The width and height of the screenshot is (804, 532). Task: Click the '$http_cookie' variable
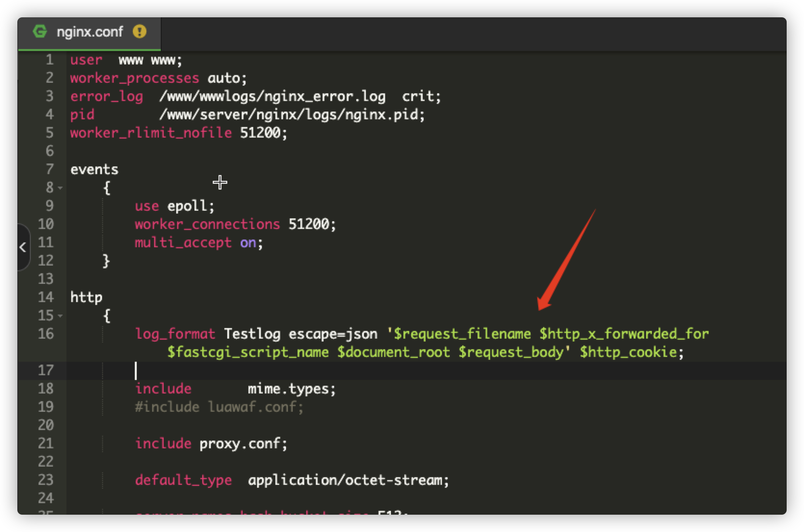[628, 352]
